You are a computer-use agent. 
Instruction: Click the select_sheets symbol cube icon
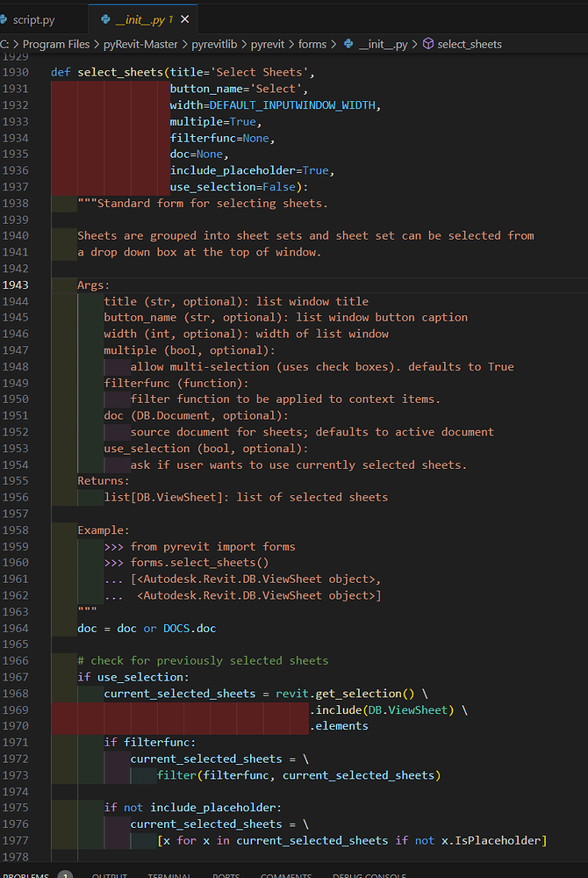[428, 43]
